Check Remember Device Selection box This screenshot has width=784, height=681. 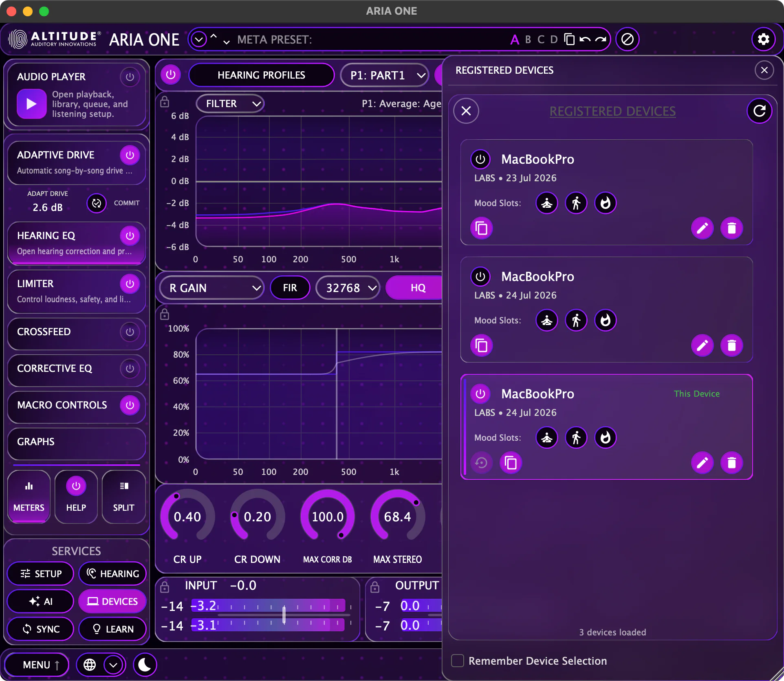click(458, 661)
